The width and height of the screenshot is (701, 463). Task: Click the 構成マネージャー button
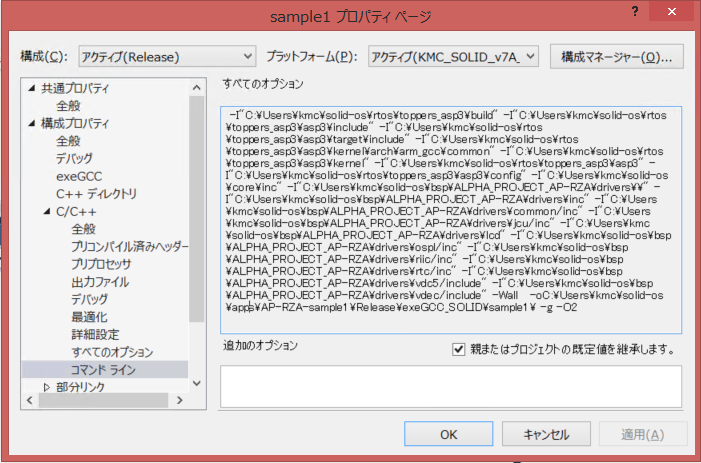(x=616, y=56)
